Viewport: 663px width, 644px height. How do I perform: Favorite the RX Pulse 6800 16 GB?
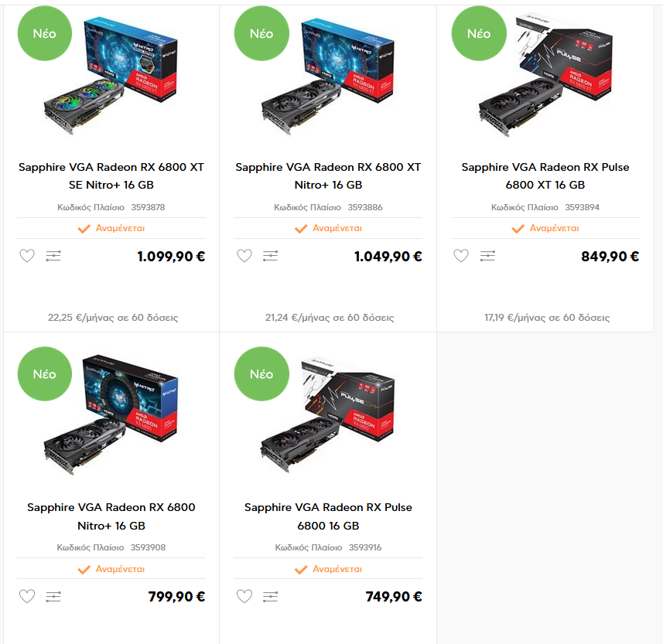pos(244,596)
